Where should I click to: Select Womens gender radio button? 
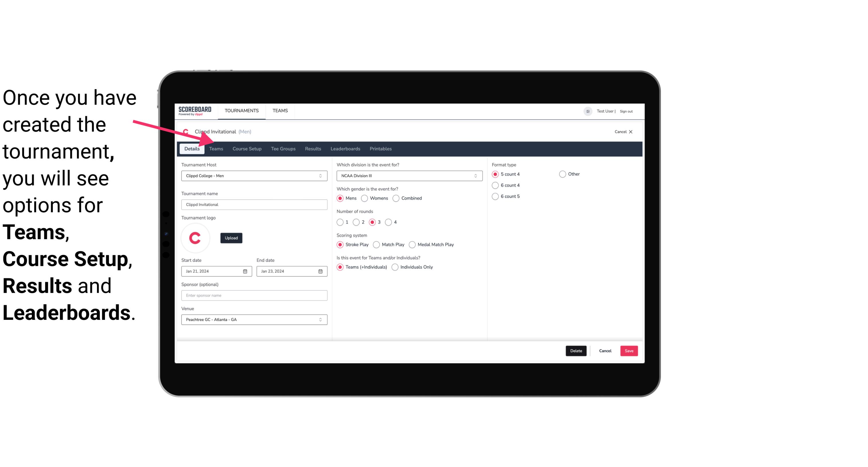365,199
